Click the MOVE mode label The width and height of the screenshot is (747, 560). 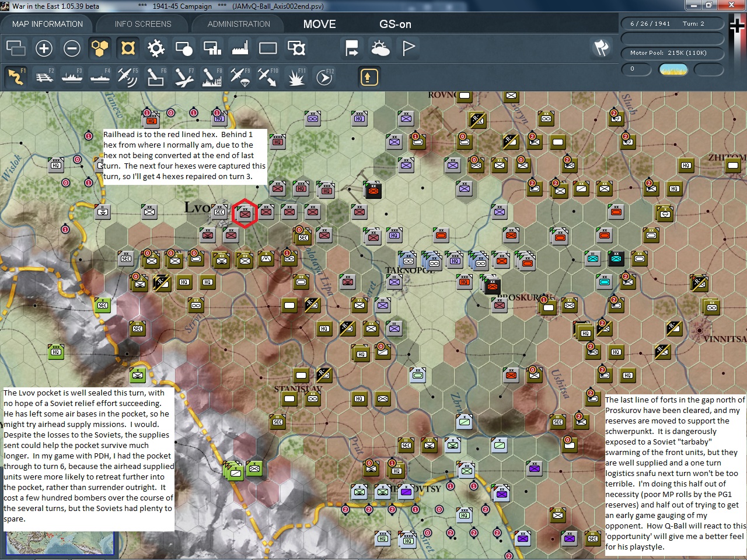[x=319, y=24]
